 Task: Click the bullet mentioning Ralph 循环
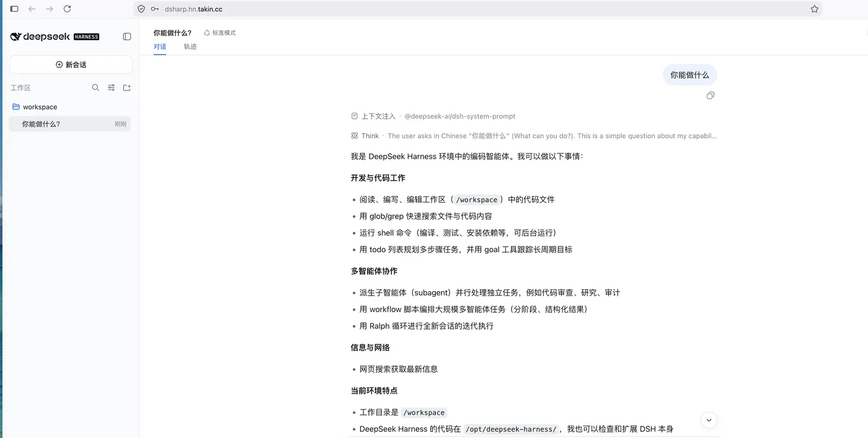pos(427,326)
